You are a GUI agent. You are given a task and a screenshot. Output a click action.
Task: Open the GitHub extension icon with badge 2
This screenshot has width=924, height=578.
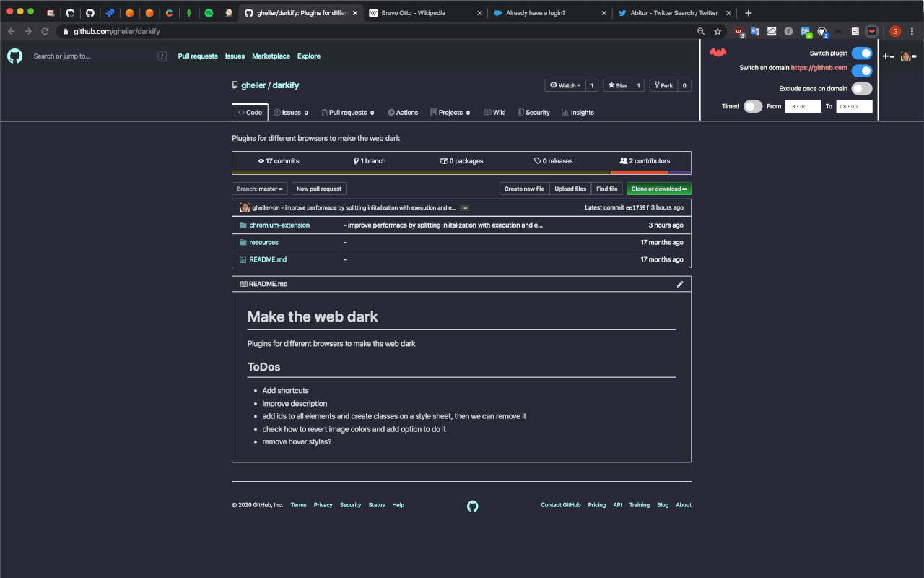click(x=822, y=31)
